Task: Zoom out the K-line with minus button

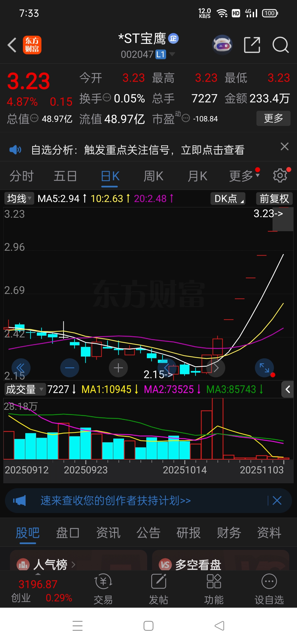Action: [70, 368]
